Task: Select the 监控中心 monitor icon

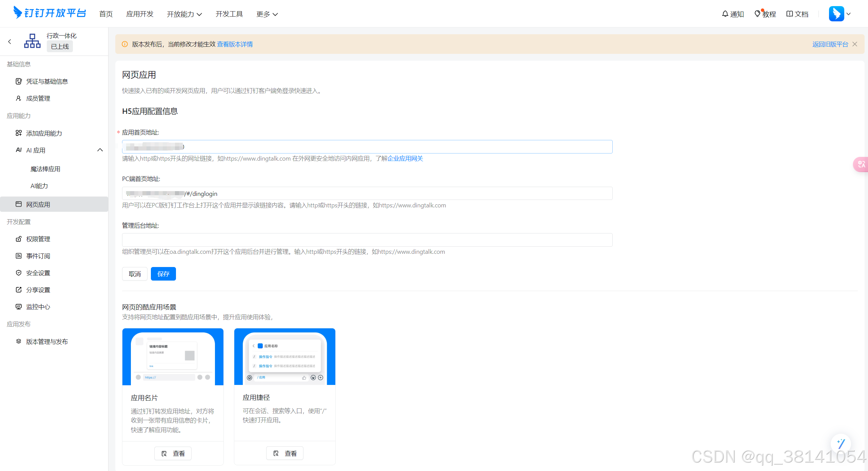Action: pyautogui.click(x=19, y=306)
